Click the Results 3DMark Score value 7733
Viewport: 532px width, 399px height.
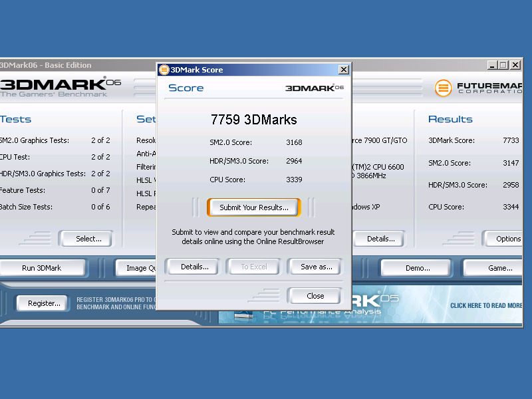click(511, 140)
